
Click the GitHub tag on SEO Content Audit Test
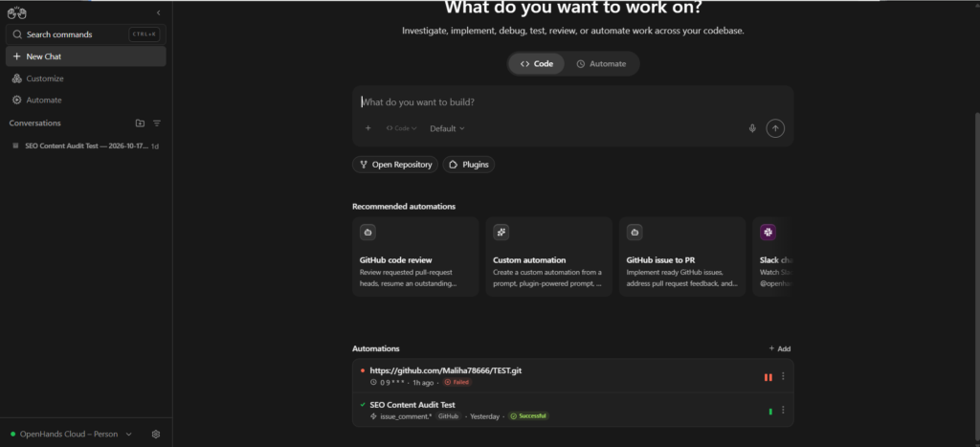(x=448, y=415)
